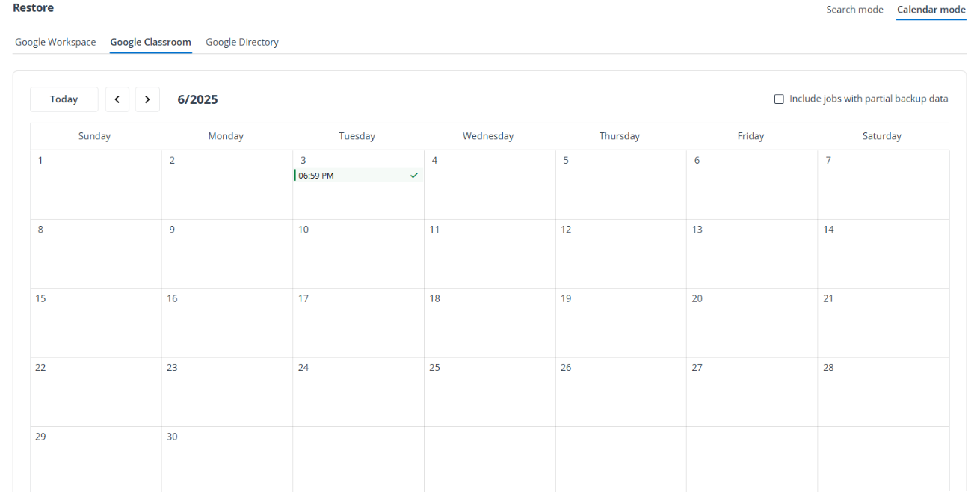980x492 pixels.
Task: Select the June 15 calendar cell
Action: (95, 322)
